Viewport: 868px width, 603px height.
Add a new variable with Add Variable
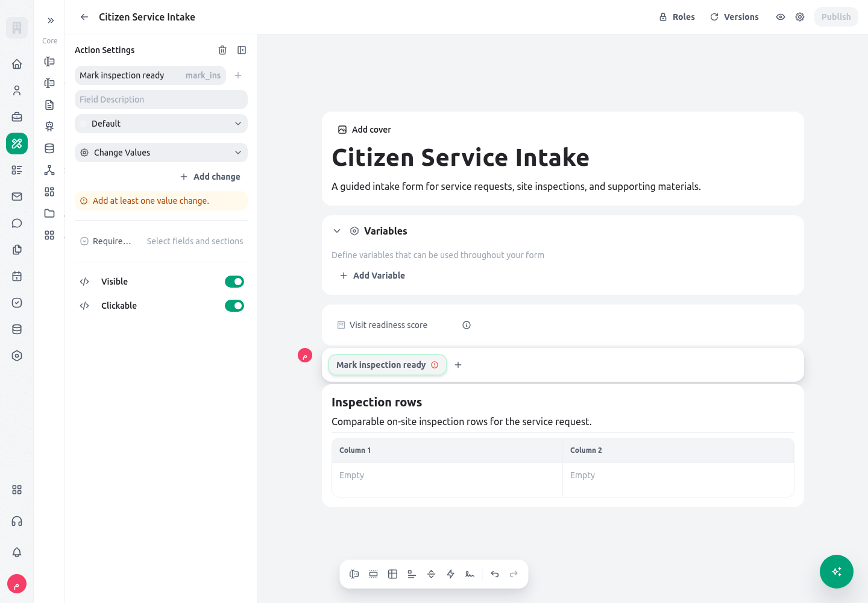coord(373,276)
